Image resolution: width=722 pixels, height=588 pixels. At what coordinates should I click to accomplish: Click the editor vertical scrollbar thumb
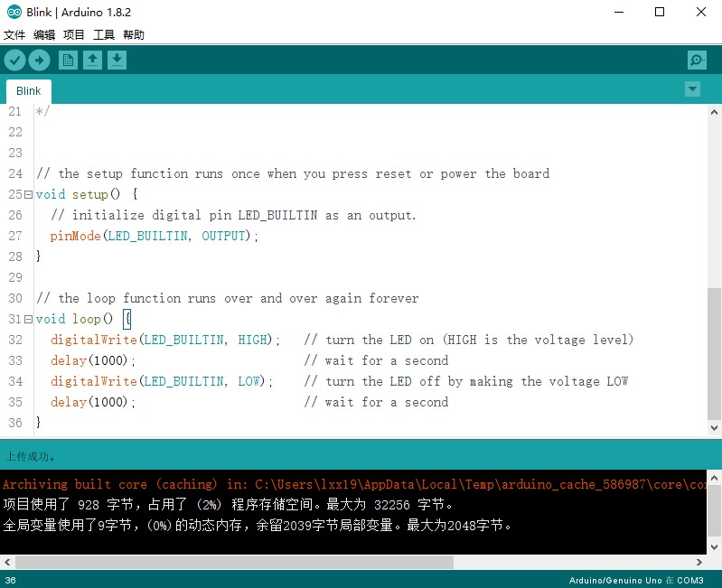coord(714,353)
